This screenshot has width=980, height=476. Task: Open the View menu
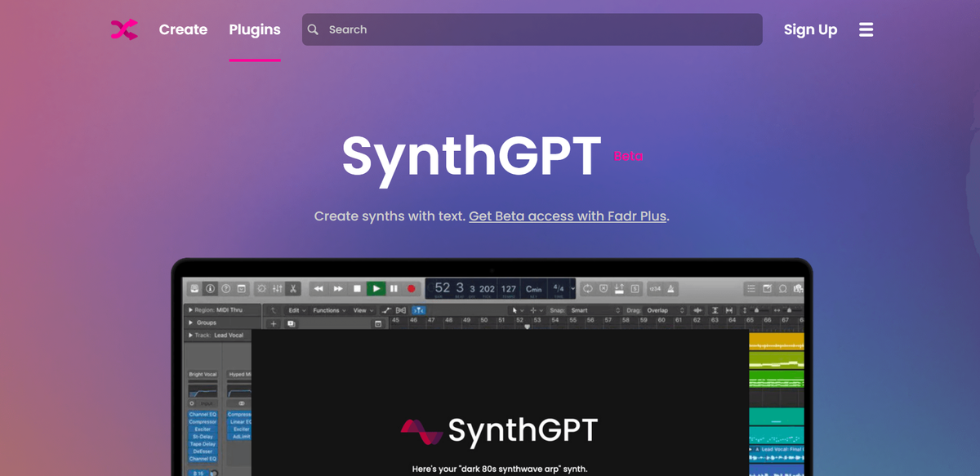click(x=362, y=310)
